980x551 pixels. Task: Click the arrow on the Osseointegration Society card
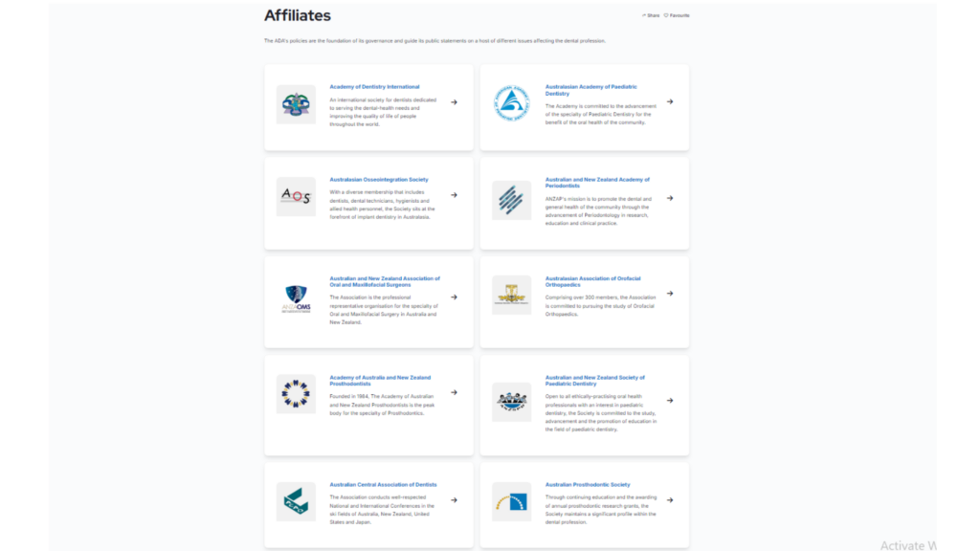pyautogui.click(x=453, y=195)
